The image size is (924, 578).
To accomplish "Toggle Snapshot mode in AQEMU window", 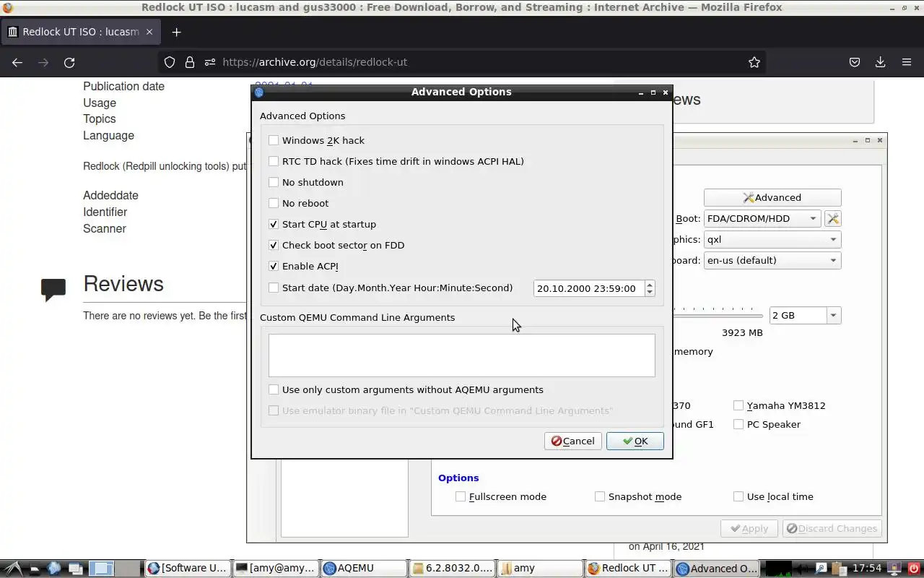I will (x=600, y=496).
